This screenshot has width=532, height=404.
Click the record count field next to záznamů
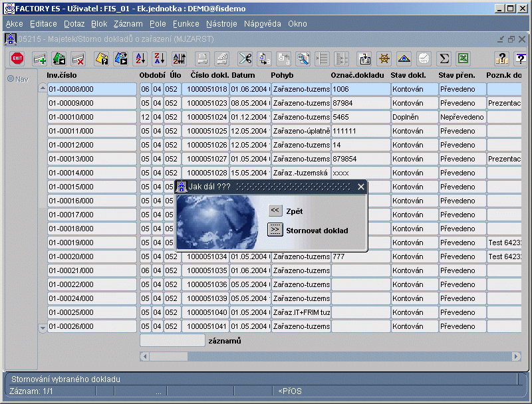coord(172,340)
